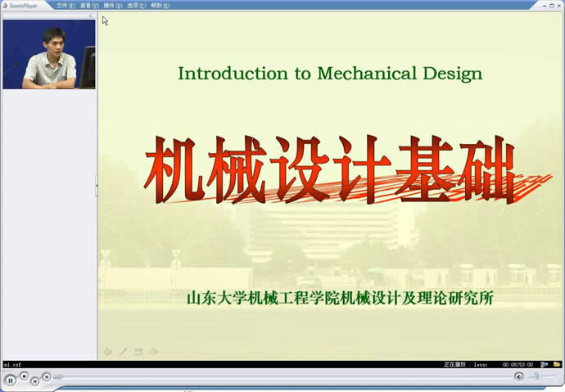Click the 山东大学机械工程学院 footer text
This screenshot has width=565, height=392.
pos(340,299)
